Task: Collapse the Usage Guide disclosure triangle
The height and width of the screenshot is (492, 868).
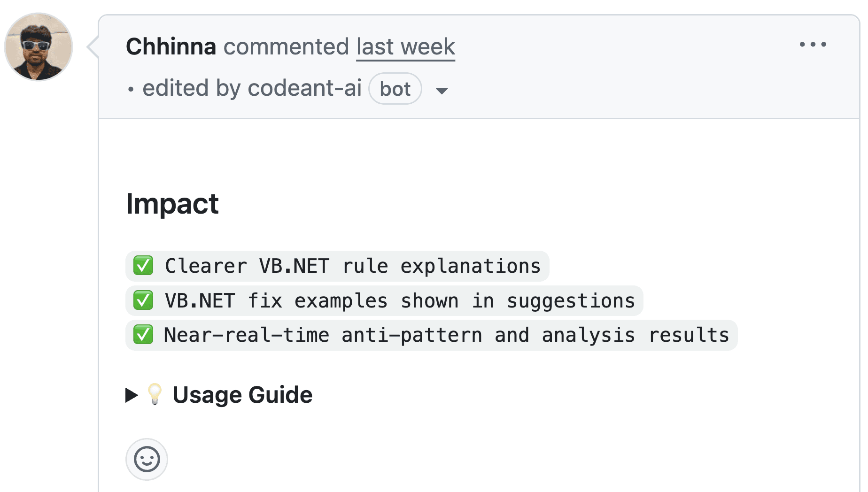Action: click(x=131, y=395)
